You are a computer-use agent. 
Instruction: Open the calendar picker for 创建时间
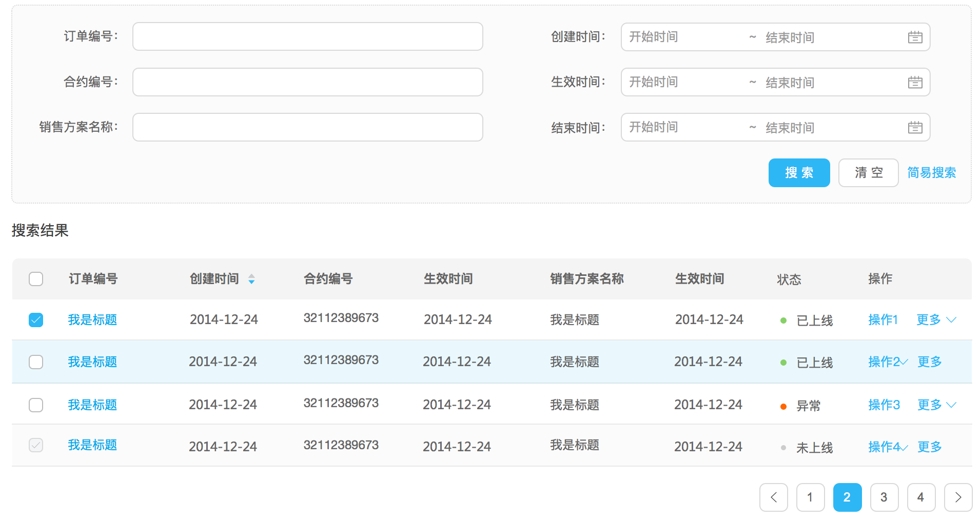(915, 36)
